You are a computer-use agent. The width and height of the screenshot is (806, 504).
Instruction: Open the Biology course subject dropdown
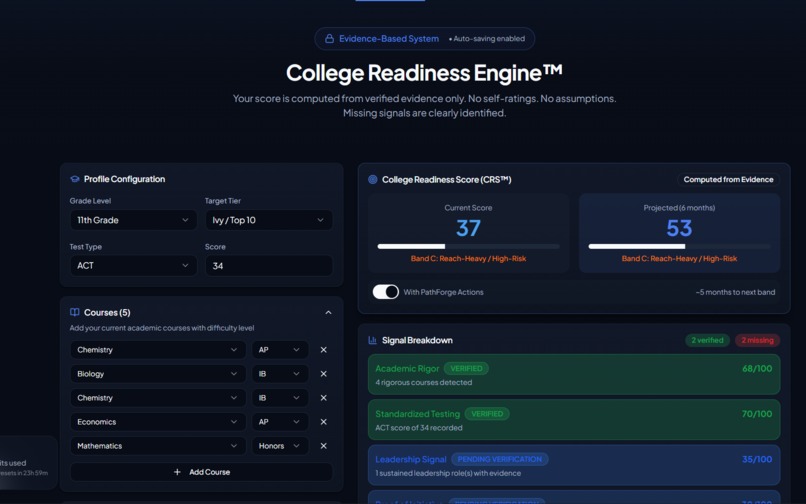coord(158,374)
